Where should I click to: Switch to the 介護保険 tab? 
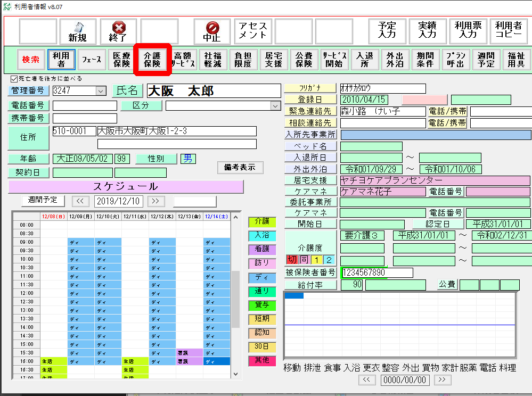click(152, 60)
